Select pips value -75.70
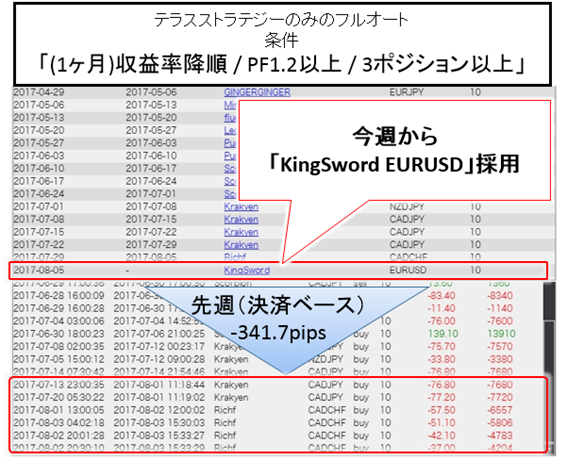This screenshot has height=460, width=567. [441, 346]
